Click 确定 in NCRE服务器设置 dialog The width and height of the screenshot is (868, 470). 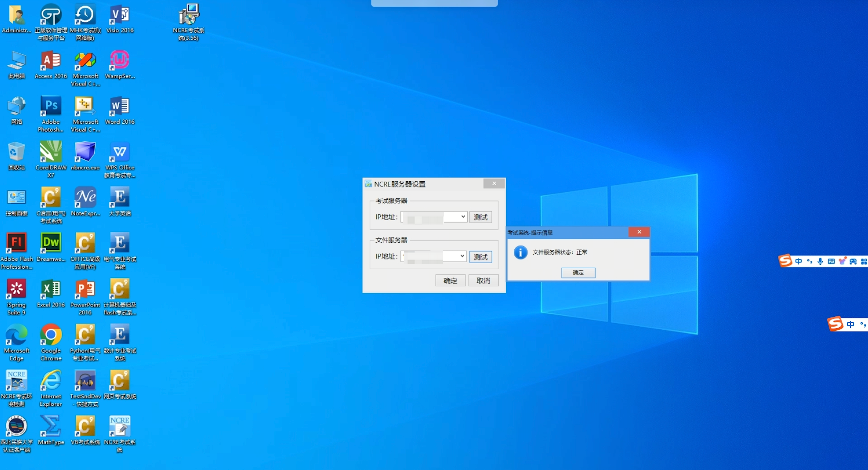click(450, 281)
